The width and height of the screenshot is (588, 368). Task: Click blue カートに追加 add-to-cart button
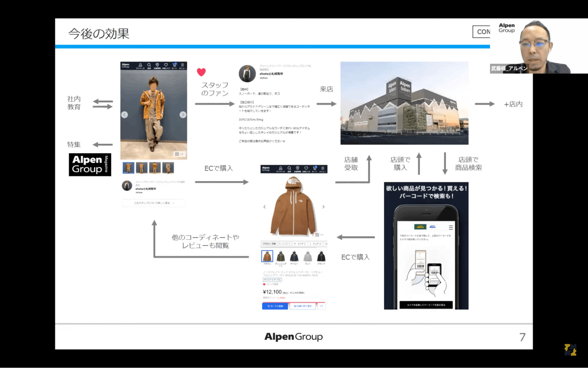[275, 306]
